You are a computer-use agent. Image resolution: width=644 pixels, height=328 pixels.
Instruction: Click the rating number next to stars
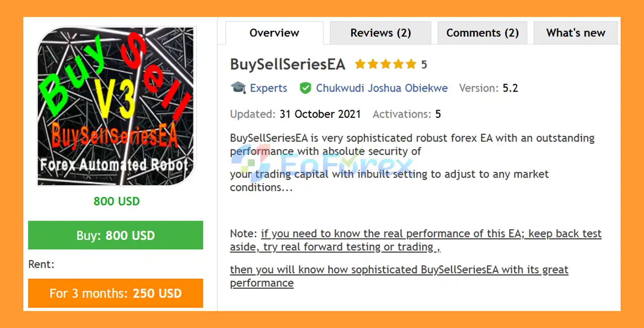tap(424, 64)
